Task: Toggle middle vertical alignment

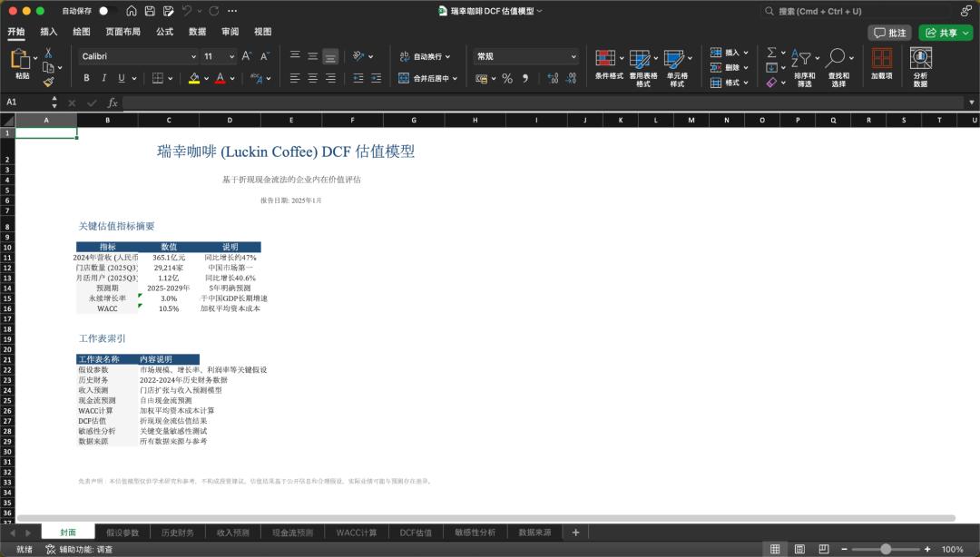Action: tap(312, 56)
